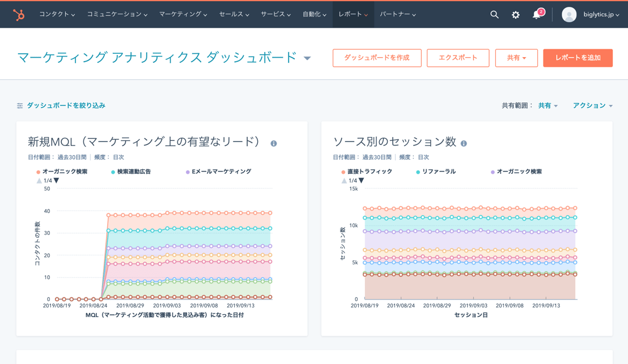
Task: Click the レポートを追加 button
Action: 578,58
